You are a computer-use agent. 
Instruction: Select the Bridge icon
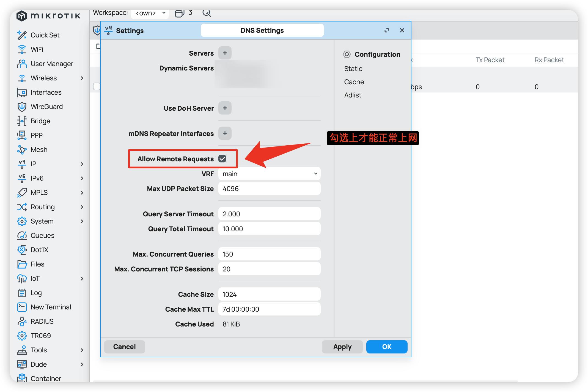(22, 121)
